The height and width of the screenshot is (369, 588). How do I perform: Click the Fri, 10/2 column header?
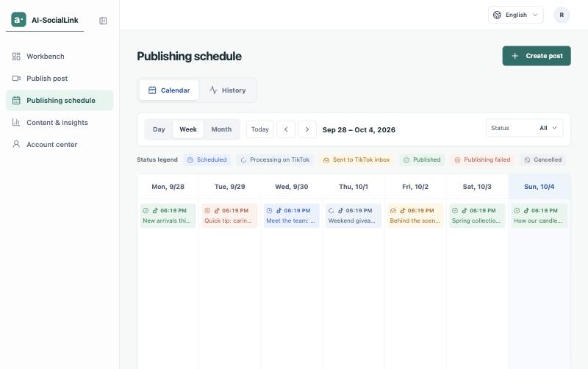(x=415, y=187)
